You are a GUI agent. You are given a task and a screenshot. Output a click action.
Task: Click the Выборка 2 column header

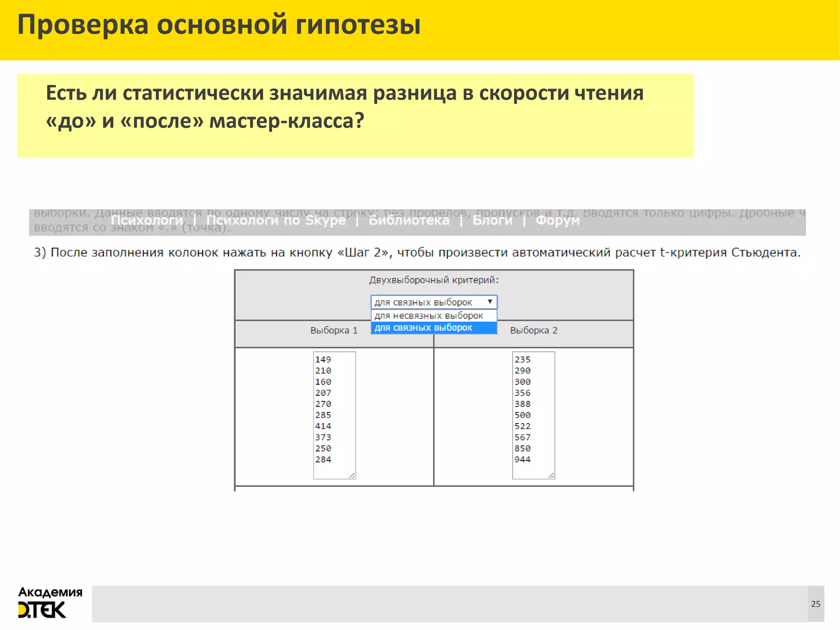pos(534,330)
